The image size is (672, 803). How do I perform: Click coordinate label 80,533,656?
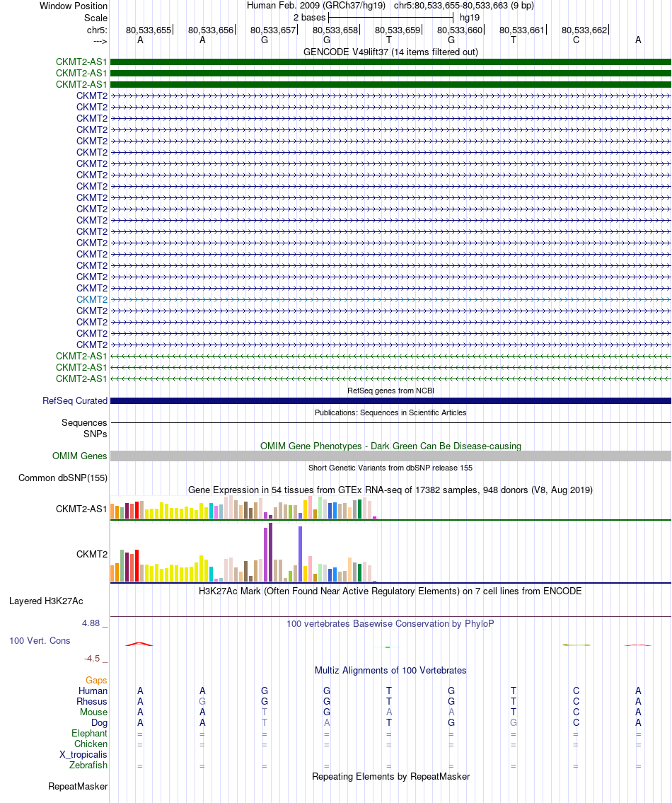point(211,30)
